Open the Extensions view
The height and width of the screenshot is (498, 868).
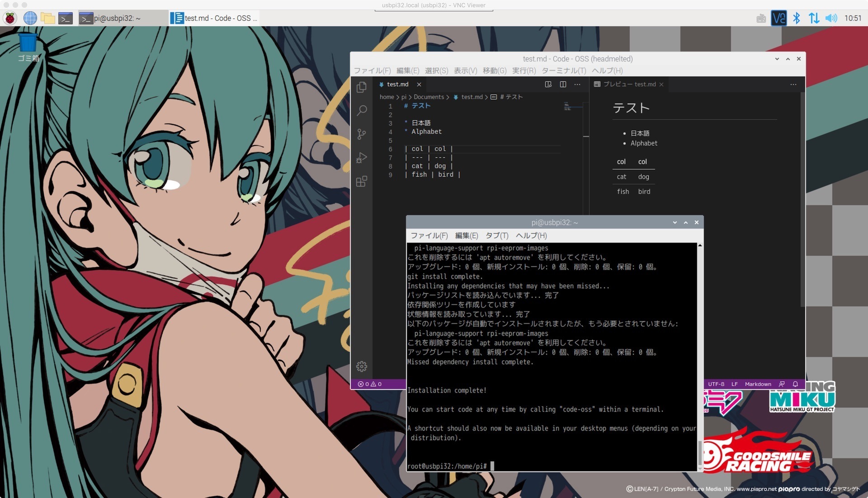pyautogui.click(x=362, y=181)
